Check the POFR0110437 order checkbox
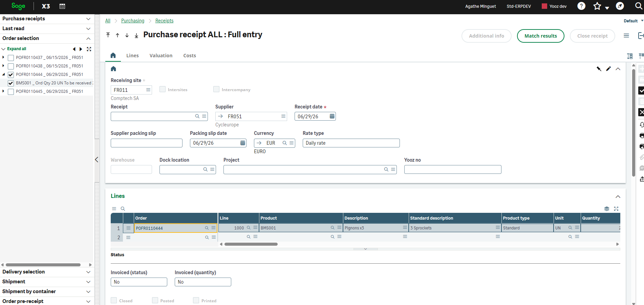644x305 pixels. (x=11, y=58)
